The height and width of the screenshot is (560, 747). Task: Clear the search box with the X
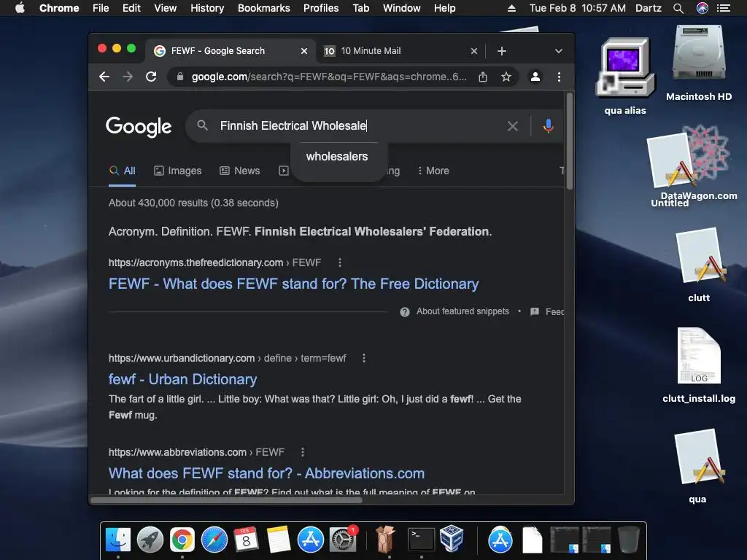[513, 126]
